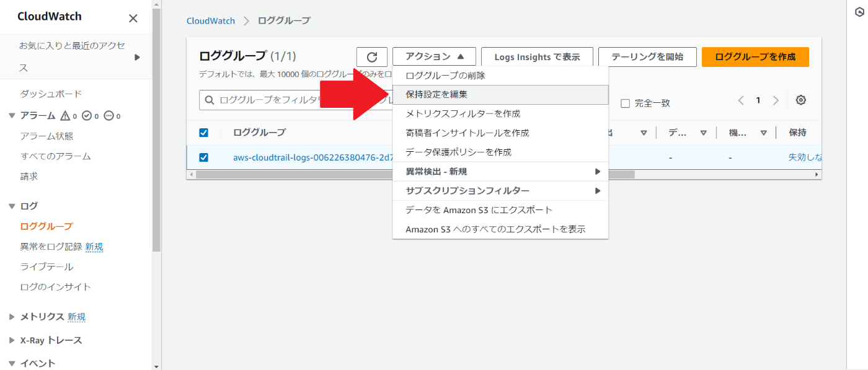Choose データ保護ポリシーを作成

coord(500,152)
